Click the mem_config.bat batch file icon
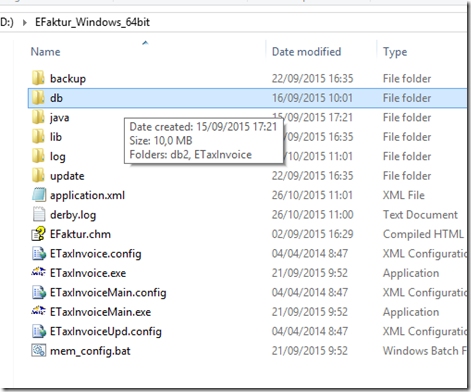 (39, 350)
